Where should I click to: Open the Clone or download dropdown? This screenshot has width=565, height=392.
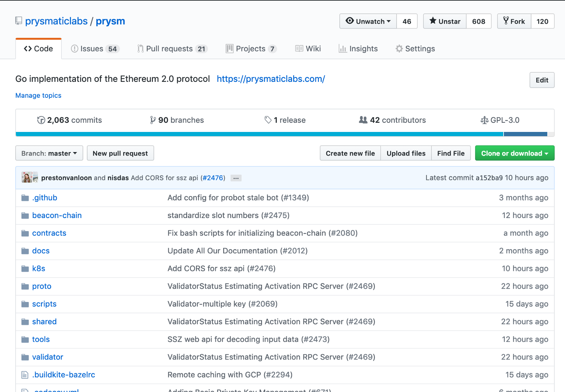(x=515, y=153)
